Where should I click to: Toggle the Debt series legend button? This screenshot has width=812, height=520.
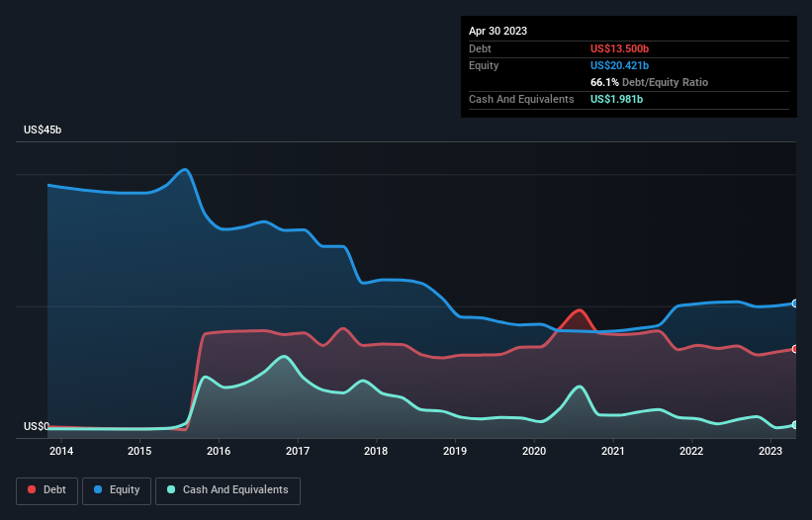tap(46, 491)
